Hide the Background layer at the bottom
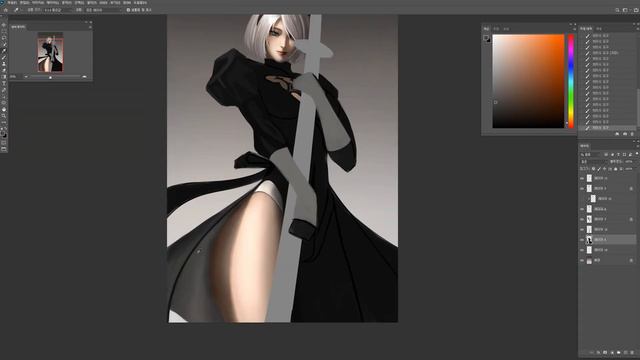Viewport: 640px width, 360px height. point(582,260)
